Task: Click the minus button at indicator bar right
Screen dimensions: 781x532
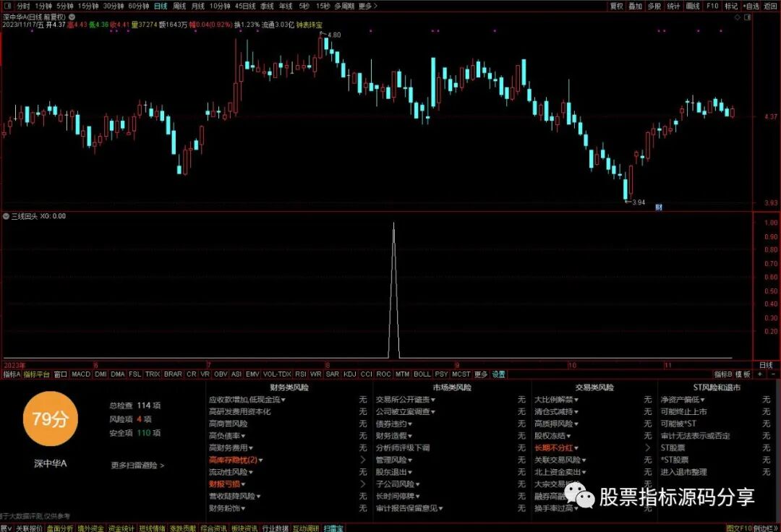Action: point(773,374)
